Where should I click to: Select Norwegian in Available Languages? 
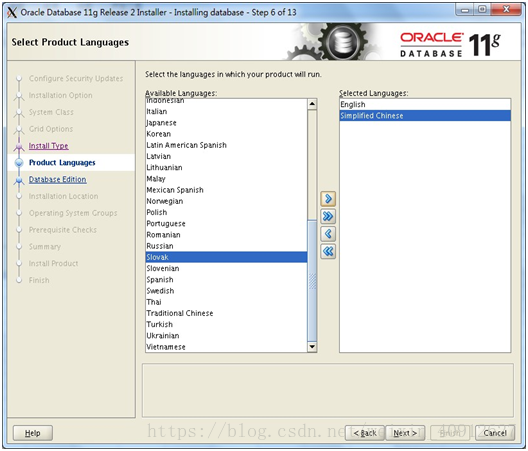pos(226,201)
